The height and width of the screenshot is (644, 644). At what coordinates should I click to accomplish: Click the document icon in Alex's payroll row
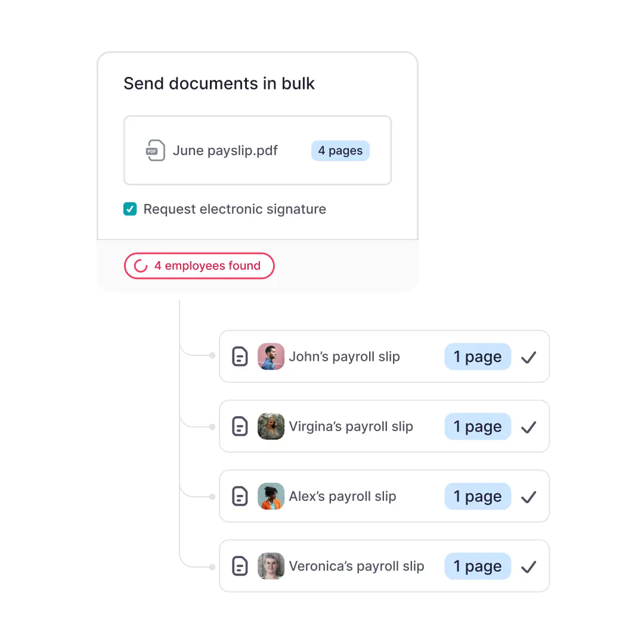click(240, 496)
